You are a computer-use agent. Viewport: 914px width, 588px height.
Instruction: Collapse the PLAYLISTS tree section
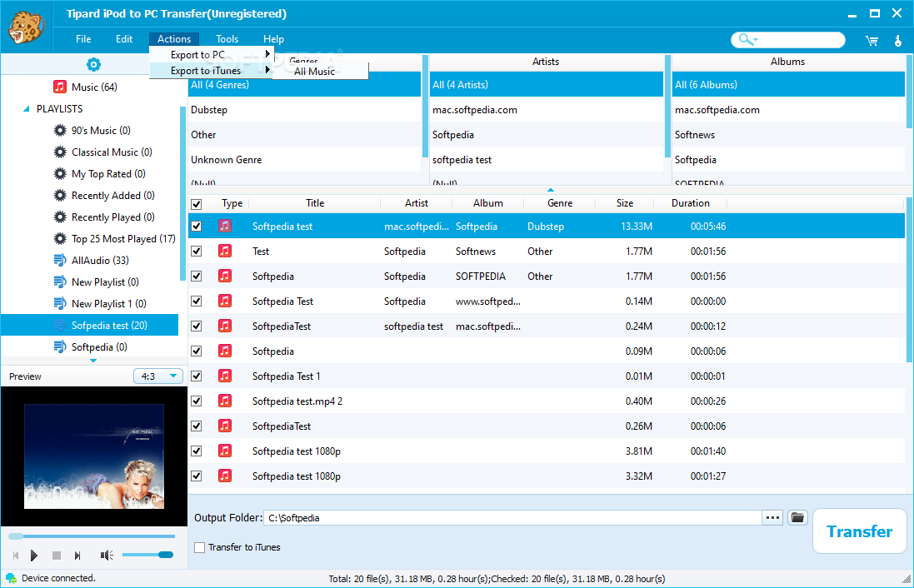click(26, 109)
